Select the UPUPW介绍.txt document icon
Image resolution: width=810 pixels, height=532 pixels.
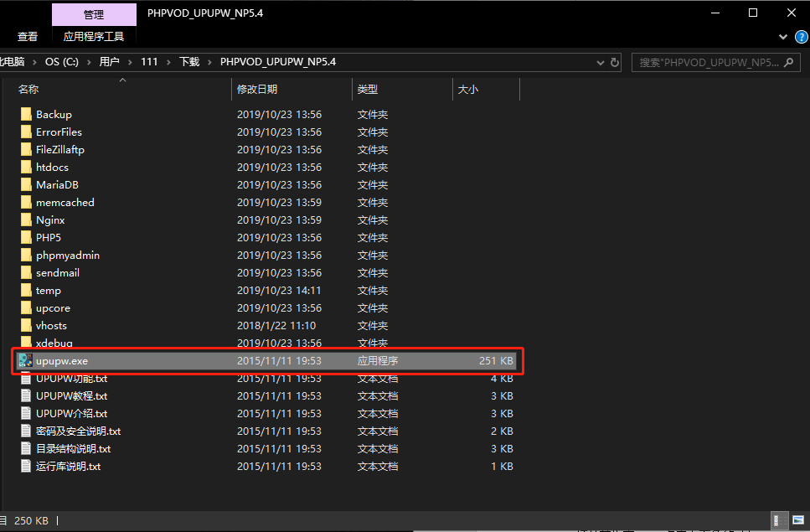click(26, 413)
